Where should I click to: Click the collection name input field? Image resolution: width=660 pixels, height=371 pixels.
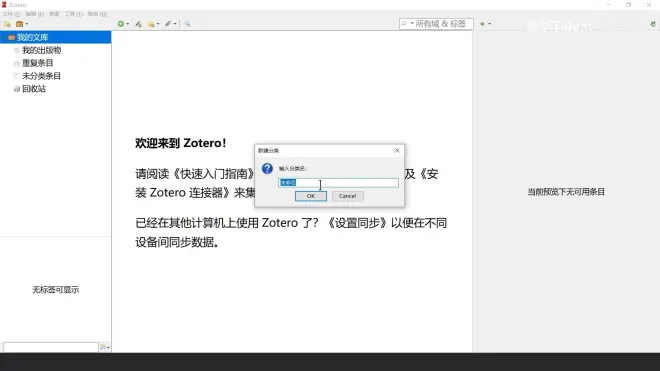pos(338,182)
